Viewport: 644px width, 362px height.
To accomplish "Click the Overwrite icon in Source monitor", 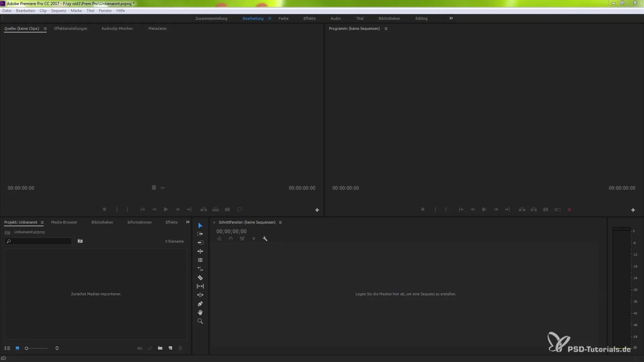I will point(216,209).
